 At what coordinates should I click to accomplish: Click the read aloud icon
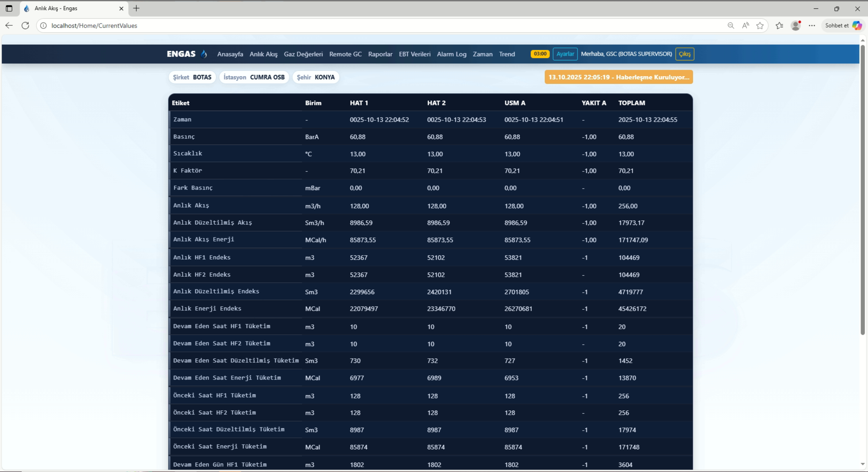coord(745,26)
